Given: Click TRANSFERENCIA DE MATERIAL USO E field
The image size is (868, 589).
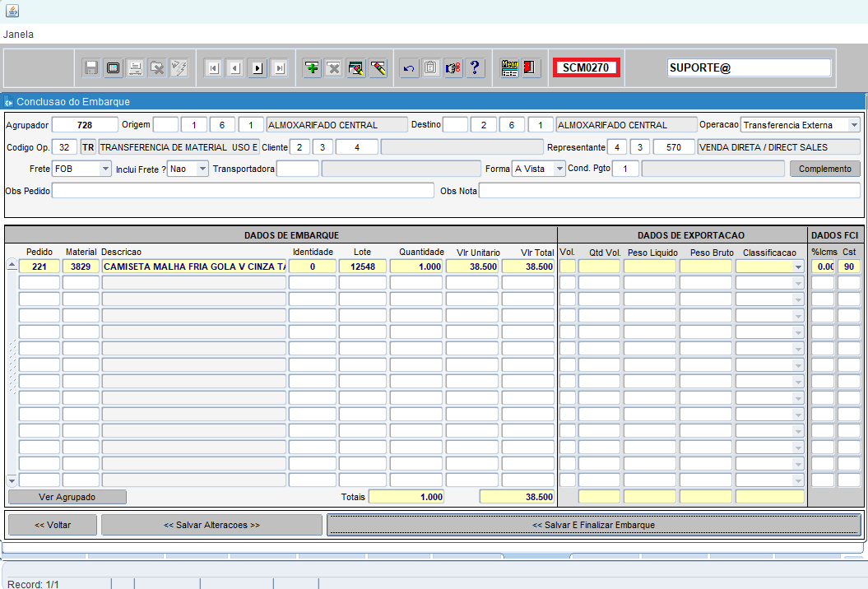Looking at the screenshot, I should pyautogui.click(x=179, y=147).
